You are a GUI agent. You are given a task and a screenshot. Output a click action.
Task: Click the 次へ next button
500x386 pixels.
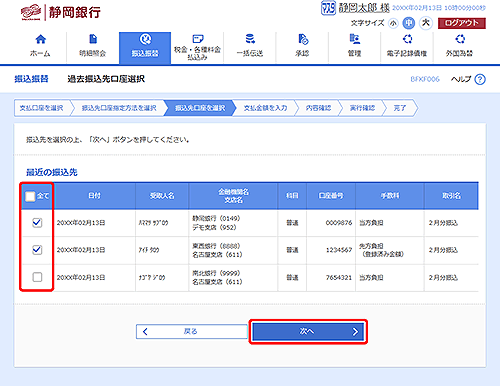click(308, 331)
